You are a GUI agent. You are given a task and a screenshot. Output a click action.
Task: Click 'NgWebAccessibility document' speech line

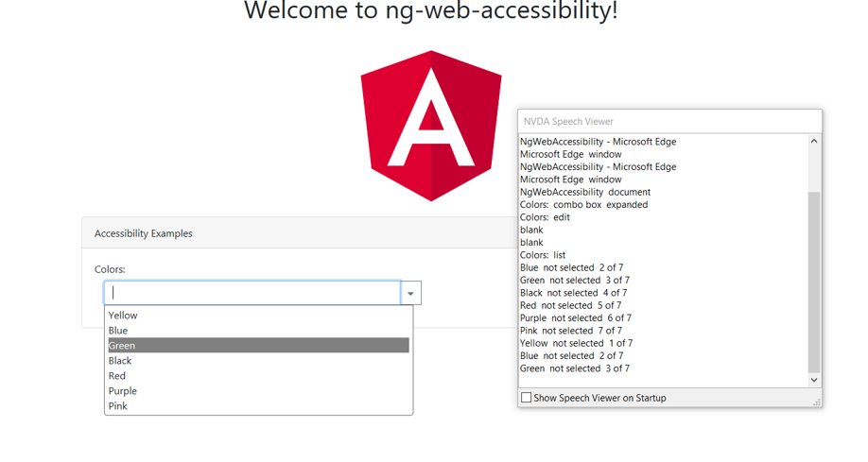[585, 192]
